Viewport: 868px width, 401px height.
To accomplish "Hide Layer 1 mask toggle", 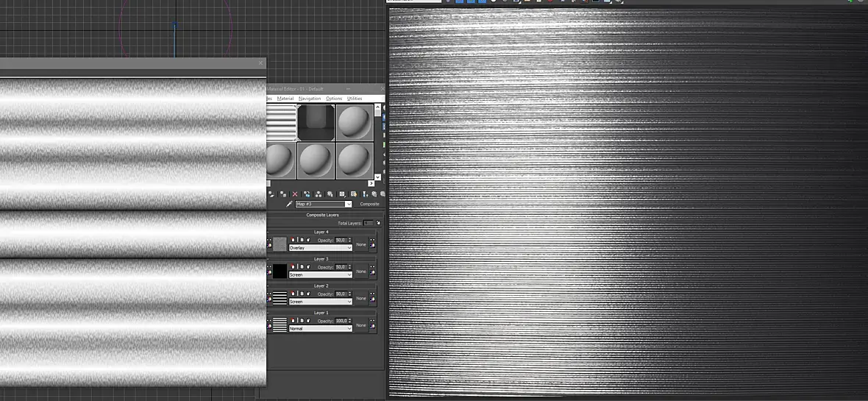I will click(x=372, y=321).
